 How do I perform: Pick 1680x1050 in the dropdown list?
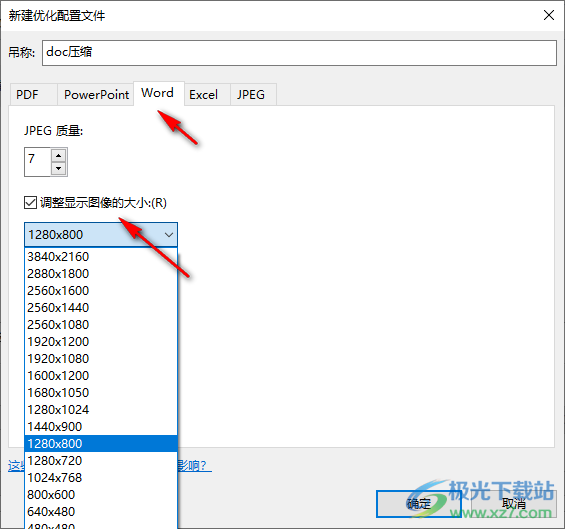tap(101, 392)
